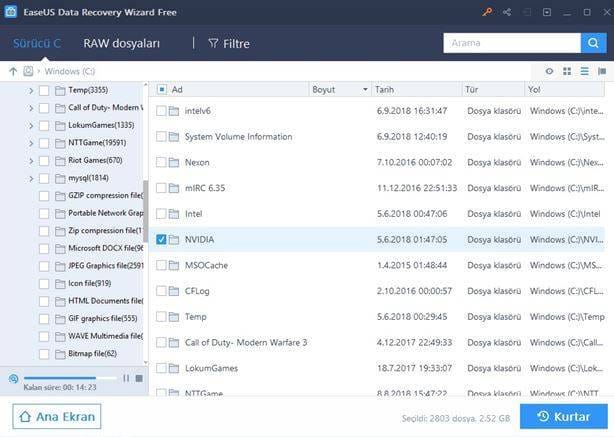Click the Arama search input field
Viewport: 614px width, 437px height.
pyautogui.click(x=512, y=43)
